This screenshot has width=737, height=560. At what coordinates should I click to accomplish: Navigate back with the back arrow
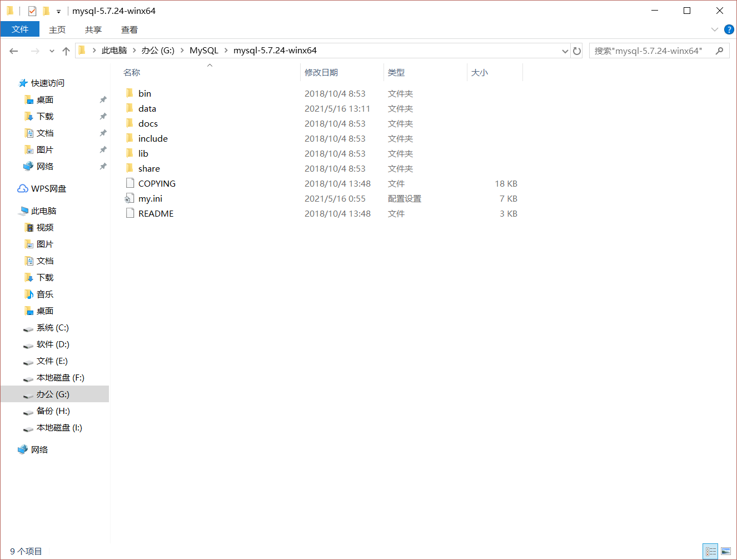point(13,51)
